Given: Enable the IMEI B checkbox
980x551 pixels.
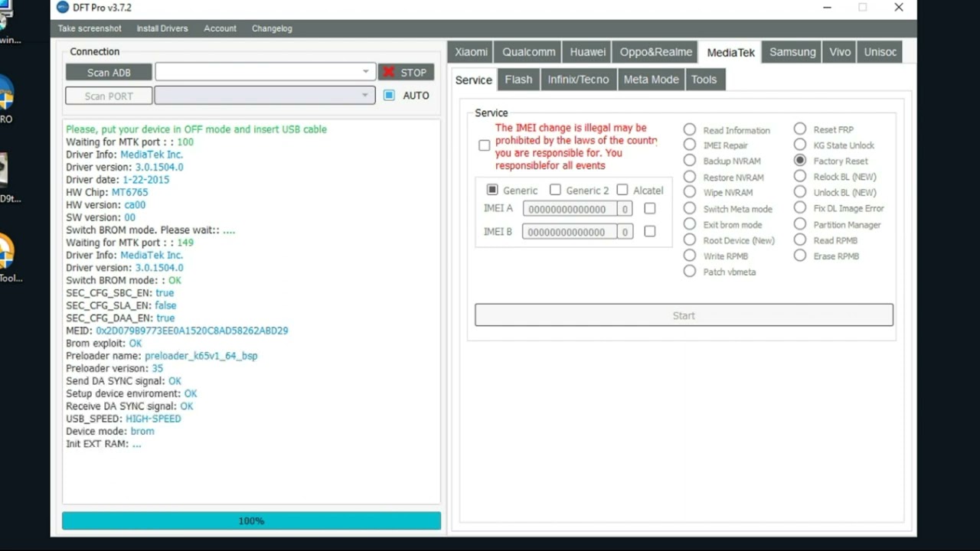Looking at the screenshot, I should 650,231.
